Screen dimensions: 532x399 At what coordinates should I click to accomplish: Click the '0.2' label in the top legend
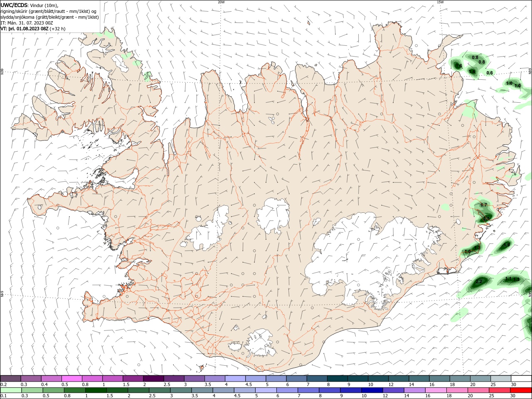point(4,384)
